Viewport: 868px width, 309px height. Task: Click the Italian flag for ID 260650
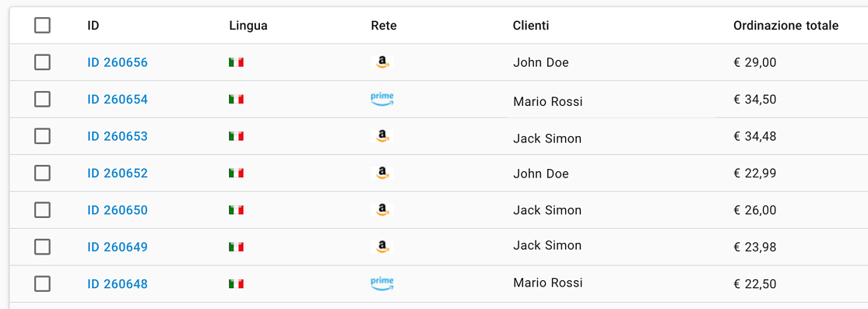pyautogui.click(x=237, y=210)
